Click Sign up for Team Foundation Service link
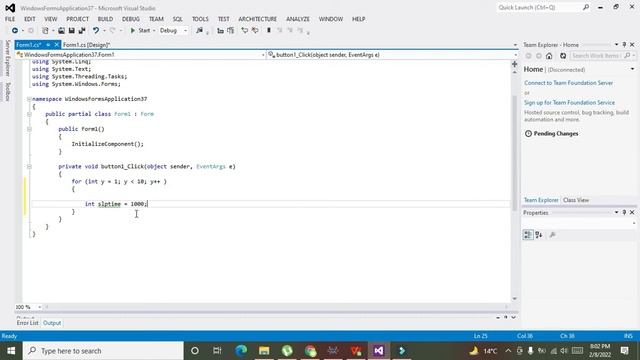The height and width of the screenshot is (360, 640). pos(569,103)
